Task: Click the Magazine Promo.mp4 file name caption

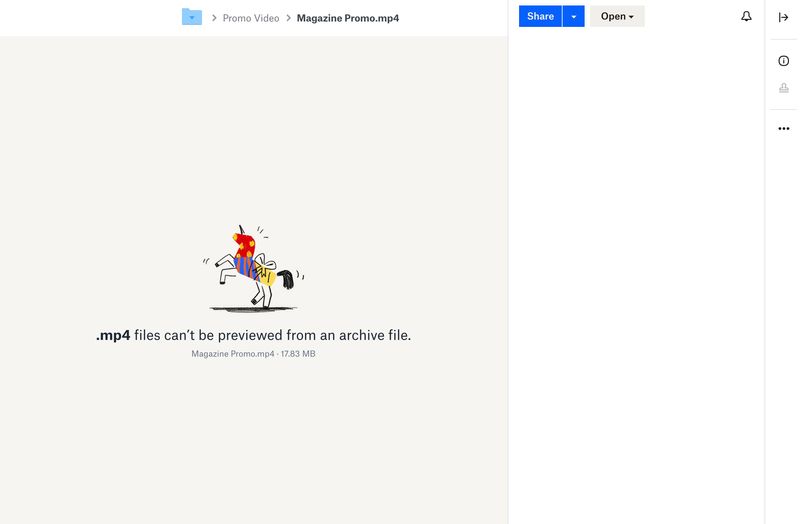Action: [232, 354]
